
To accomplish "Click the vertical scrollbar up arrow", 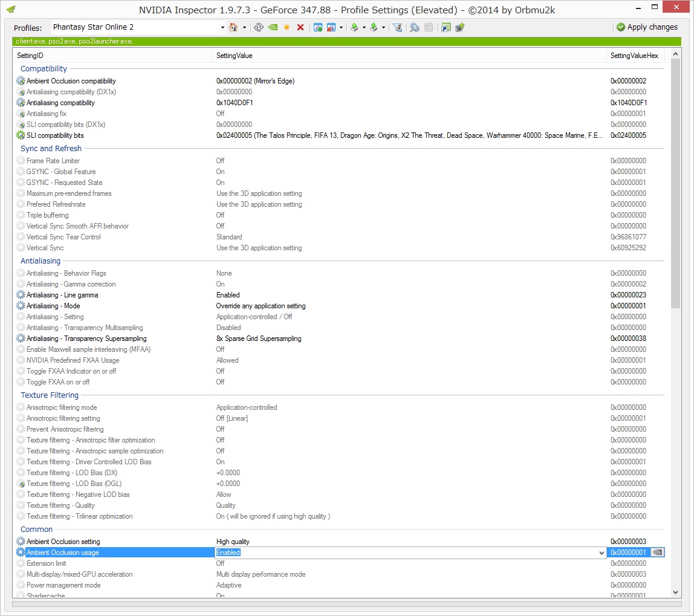I will tap(675, 54).
